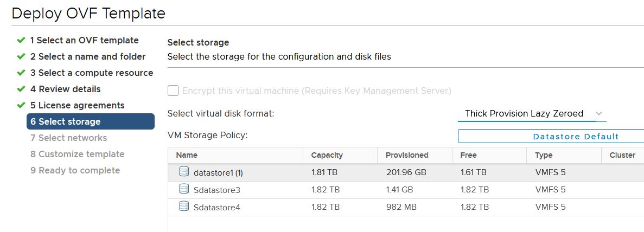The height and width of the screenshot is (232, 644).
Task: Open the virtual disk format dropdown
Action: [532, 114]
